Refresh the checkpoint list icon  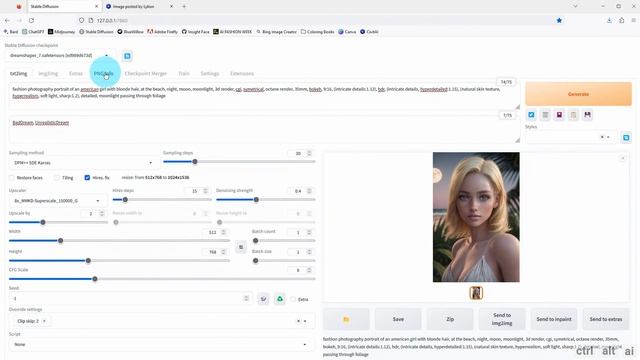(x=127, y=56)
